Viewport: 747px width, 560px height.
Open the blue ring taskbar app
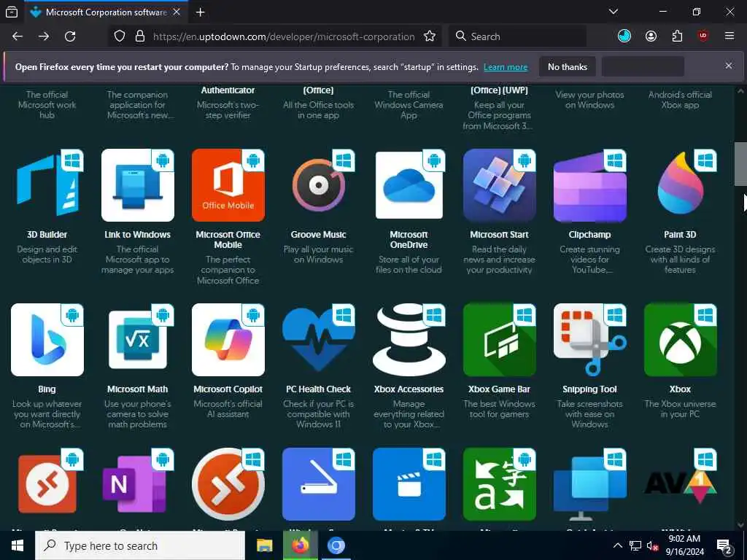coord(336,545)
